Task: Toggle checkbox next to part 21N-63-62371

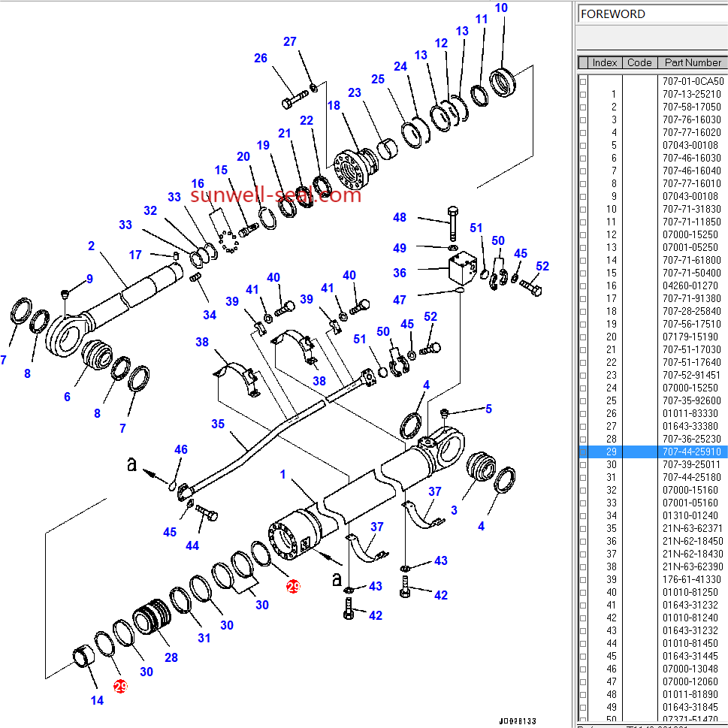Action: click(x=583, y=528)
